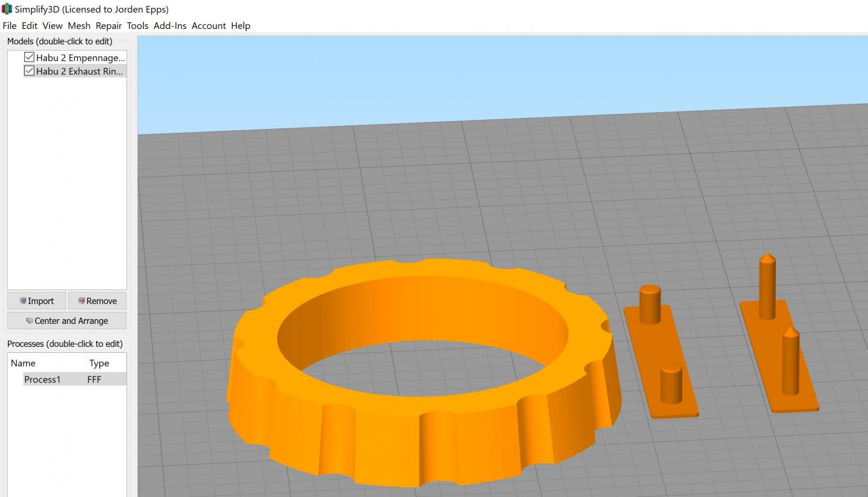Image resolution: width=868 pixels, height=497 pixels.
Task: Open the File menu
Action: [10, 26]
